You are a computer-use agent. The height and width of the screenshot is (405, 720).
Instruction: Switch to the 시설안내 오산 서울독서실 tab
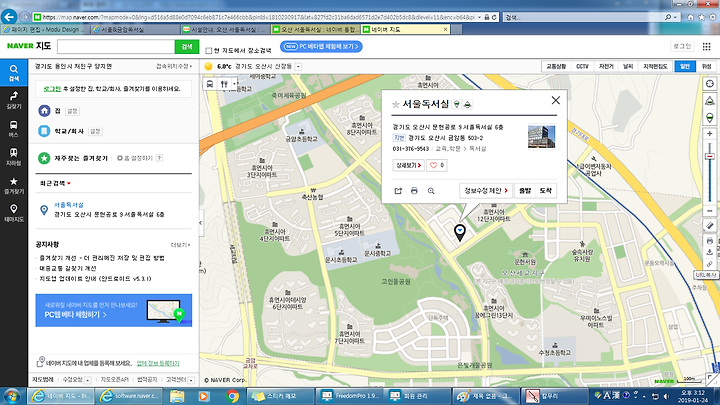point(225,29)
